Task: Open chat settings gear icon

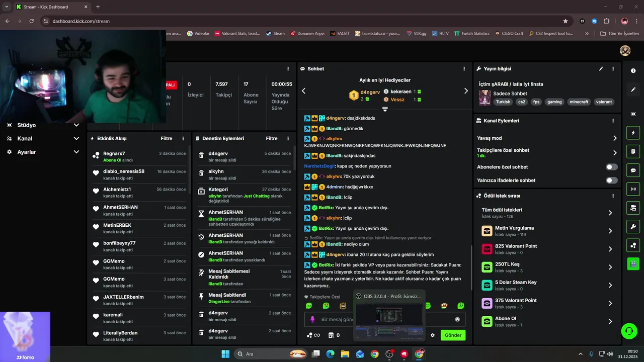Action: (432, 335)
